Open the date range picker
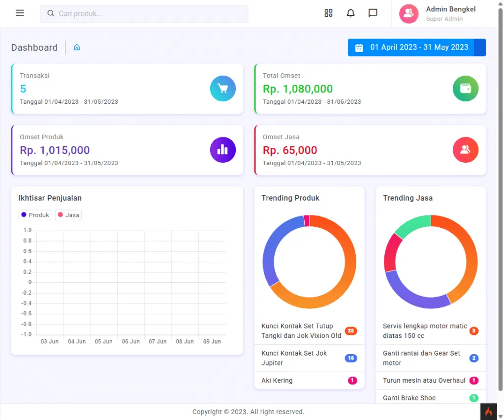This screenshot has width=504, height=420. tap(416, 48)
